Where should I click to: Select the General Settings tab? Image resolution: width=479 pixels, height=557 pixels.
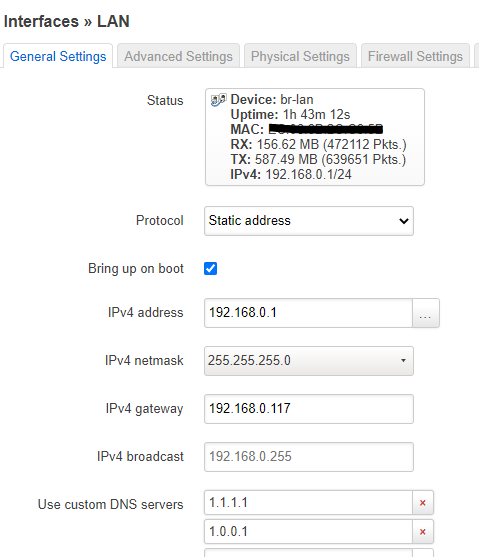(x=58, y=56)
